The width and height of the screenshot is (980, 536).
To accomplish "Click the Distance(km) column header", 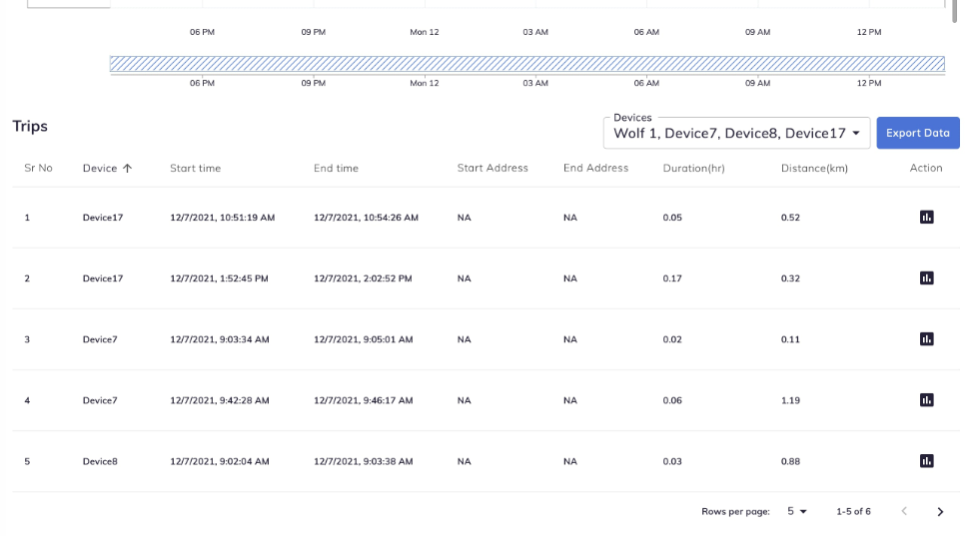I will point(814,169).
